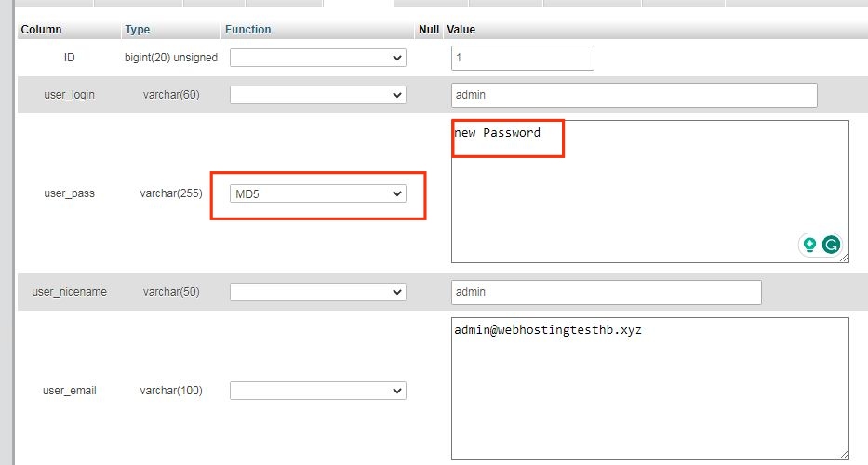Open the Function dropdown for user_nicename
This screenshot has width=868, height=465.
[x=318, y=292]
